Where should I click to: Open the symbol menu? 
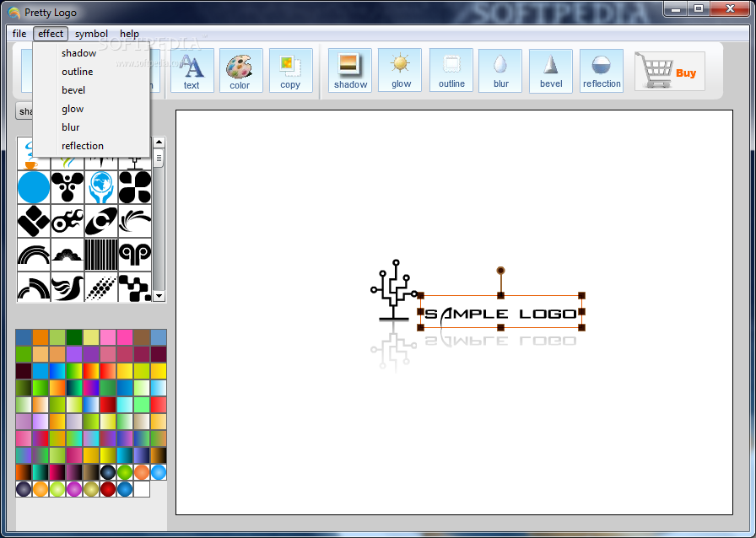[91, 34]
